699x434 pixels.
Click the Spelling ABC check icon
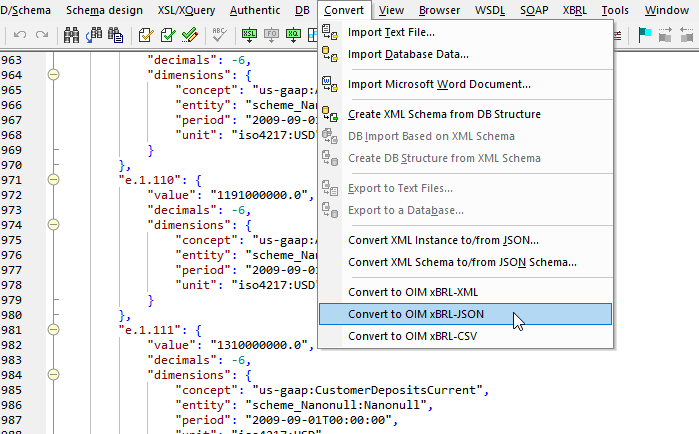pyautogui.click(x=220, y=35)
